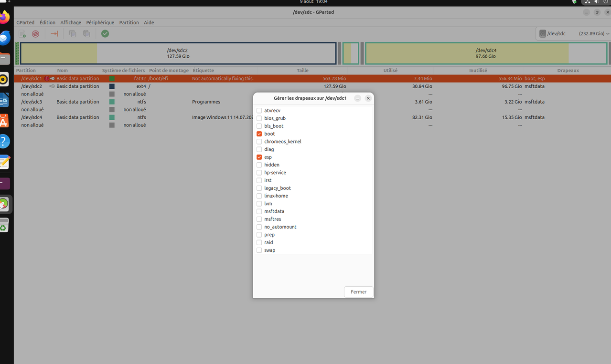This screenshot has height=364, width=611.
Task: Open the App Center from the dock
Action: 3,121
